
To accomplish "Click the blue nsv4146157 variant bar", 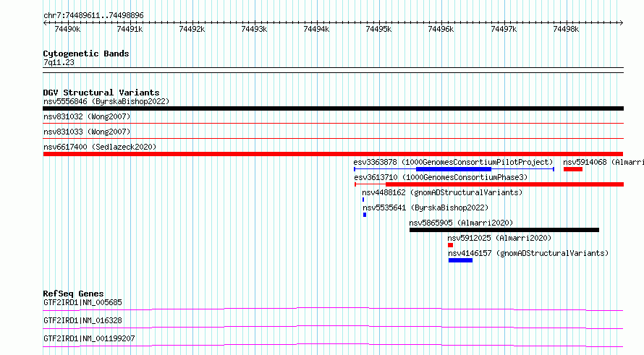I will (x=460, y=260).
